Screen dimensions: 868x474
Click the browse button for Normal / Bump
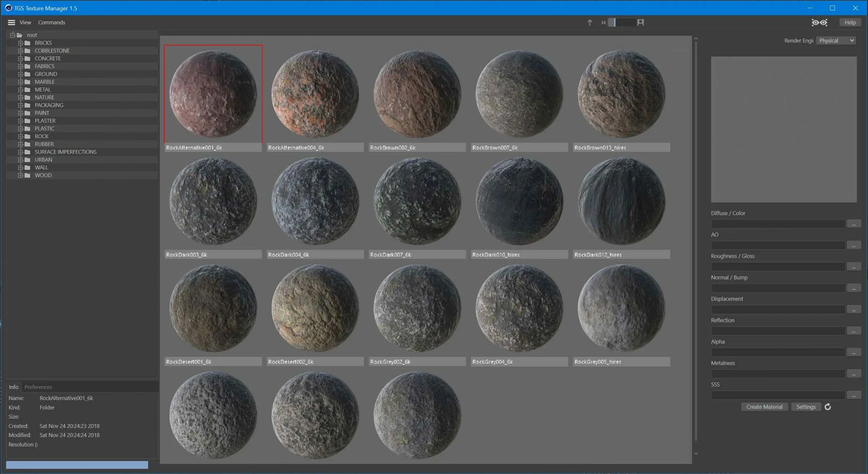pyautogui.click(x=853, y=288)
